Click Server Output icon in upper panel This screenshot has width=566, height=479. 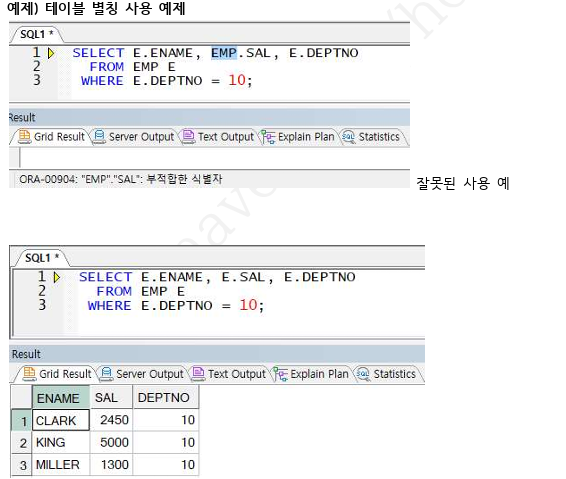pos(99,137)
